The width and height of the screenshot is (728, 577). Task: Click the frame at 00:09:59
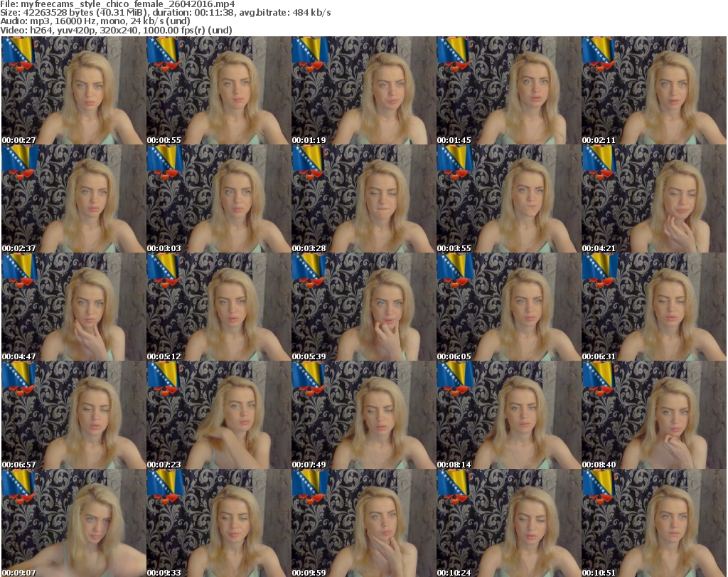(363, 523)
